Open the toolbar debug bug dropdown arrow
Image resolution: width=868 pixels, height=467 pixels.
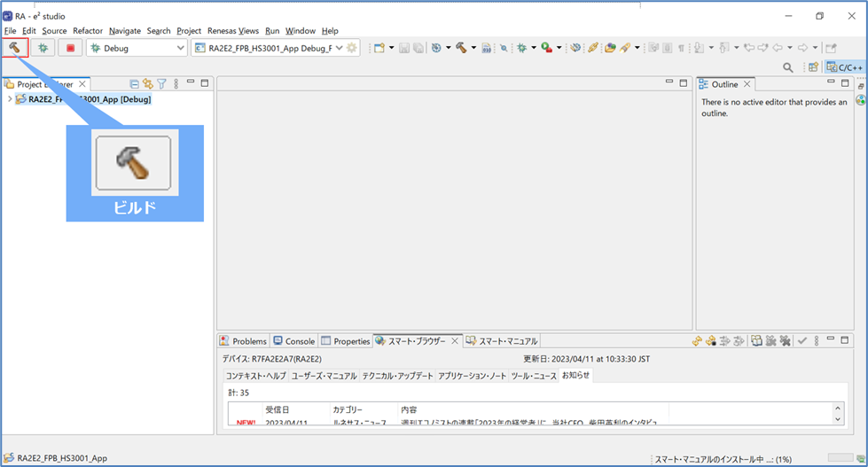point(534,48)
